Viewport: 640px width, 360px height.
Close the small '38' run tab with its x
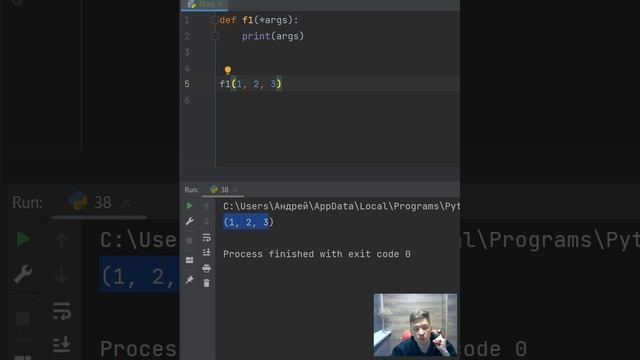point(235,190)
